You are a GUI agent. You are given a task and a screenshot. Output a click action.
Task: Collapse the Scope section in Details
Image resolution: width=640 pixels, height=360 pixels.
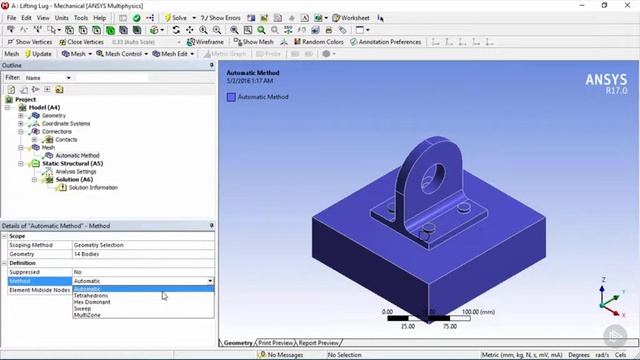tap(4, 236)
